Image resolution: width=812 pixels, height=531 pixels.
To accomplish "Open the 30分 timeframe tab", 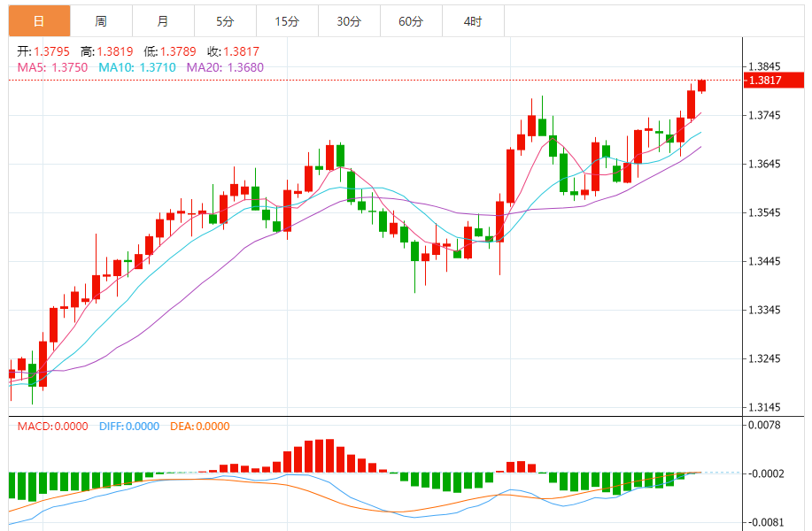I will (349, 21).
